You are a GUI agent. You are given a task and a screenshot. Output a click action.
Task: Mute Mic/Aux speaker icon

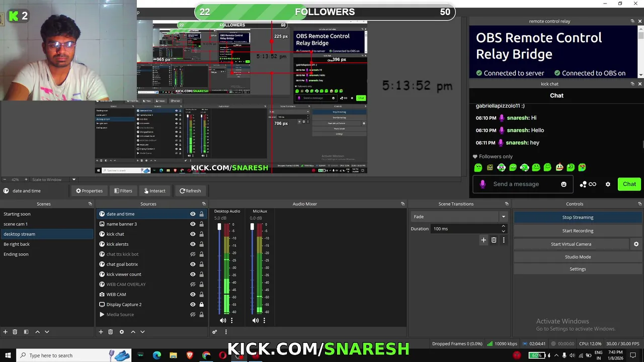coord(256,320)
